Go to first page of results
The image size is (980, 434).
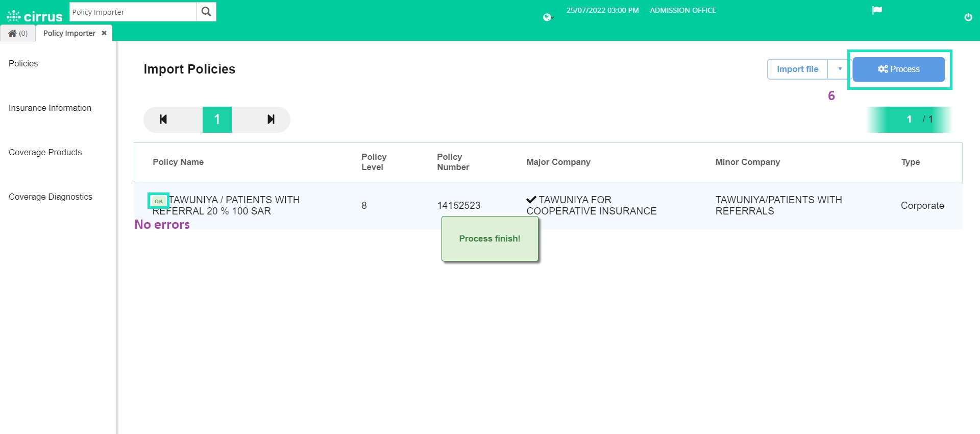click(163, 119)
